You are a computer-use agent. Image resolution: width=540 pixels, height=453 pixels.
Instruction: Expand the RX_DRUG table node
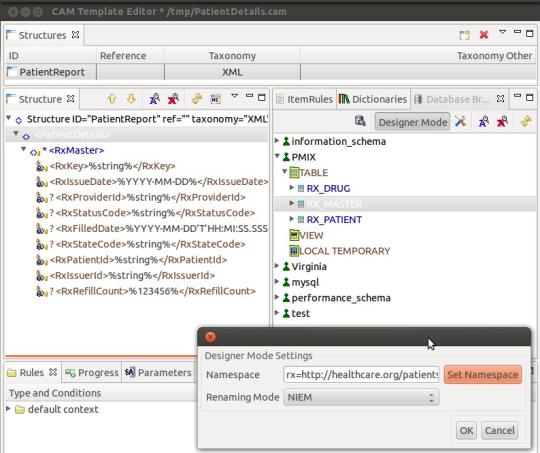[x=291, y=188]
